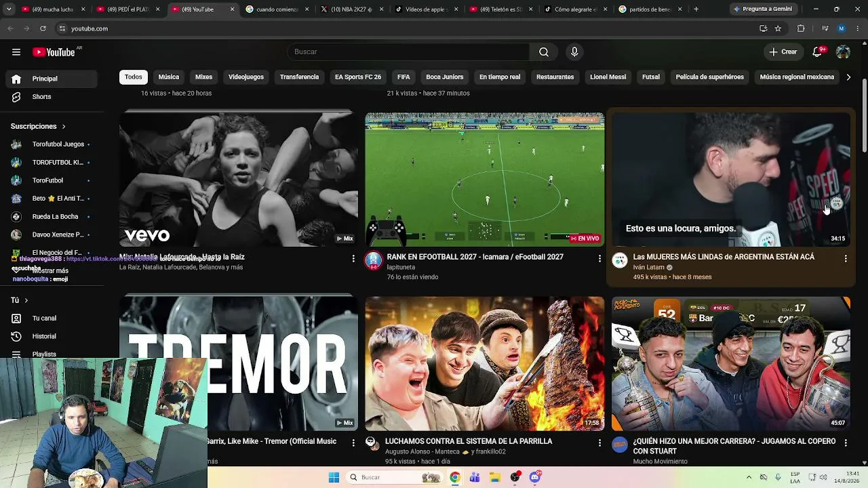Open new browser tab
This screenshot has width=868, height=488.
(696, 9)
